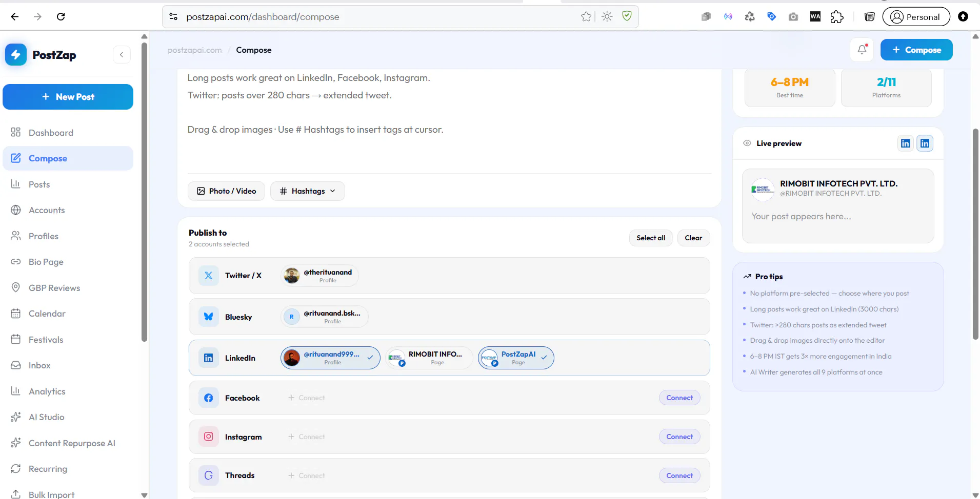Open GBP Reviews in the sidebar
Screen dimensions: 980x499
click(x=68, y=288)
